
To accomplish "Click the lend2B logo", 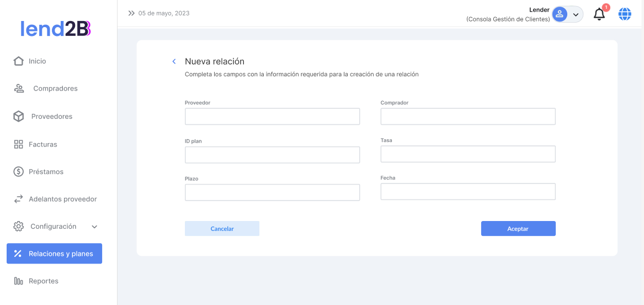I will (x=55, y=29).
